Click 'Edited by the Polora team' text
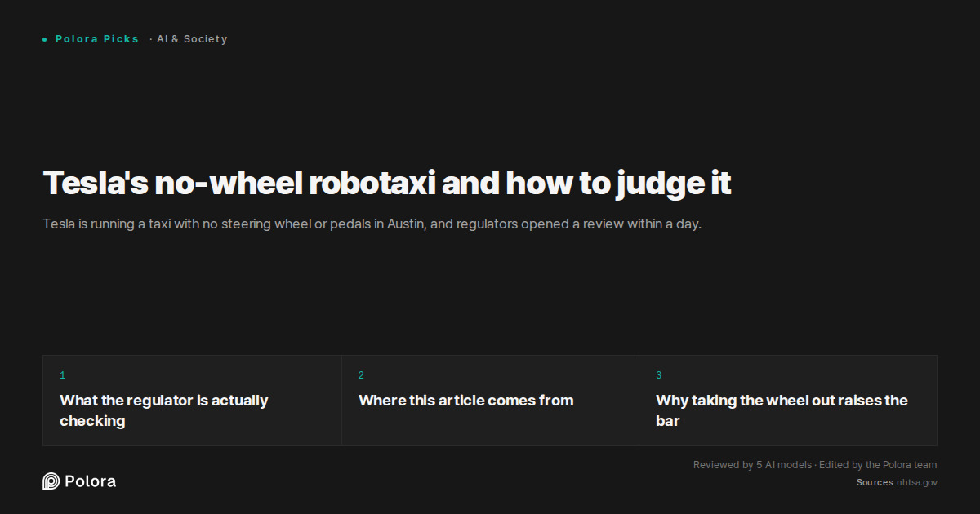This screenshot has height=514, width=980. point(878,465)
